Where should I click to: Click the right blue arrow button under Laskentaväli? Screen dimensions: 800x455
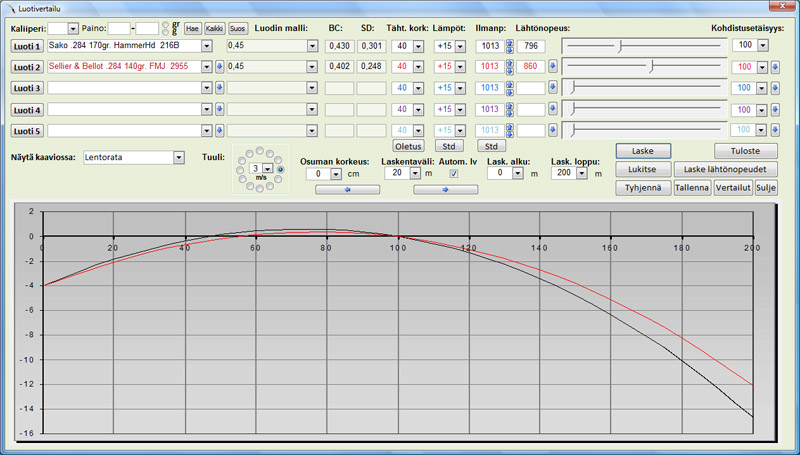[445, 190]
